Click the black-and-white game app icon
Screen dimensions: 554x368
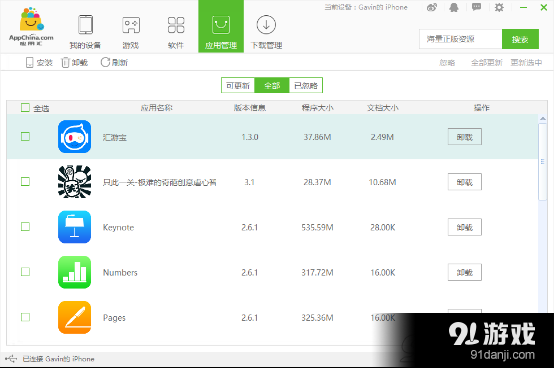[75, 182]
